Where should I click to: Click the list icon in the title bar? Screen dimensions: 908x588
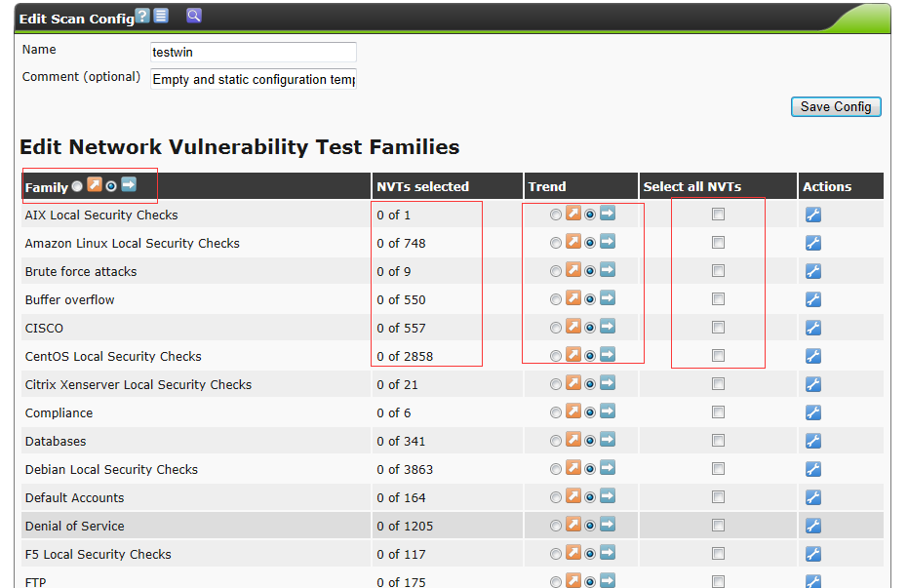[x=161, y=16]
